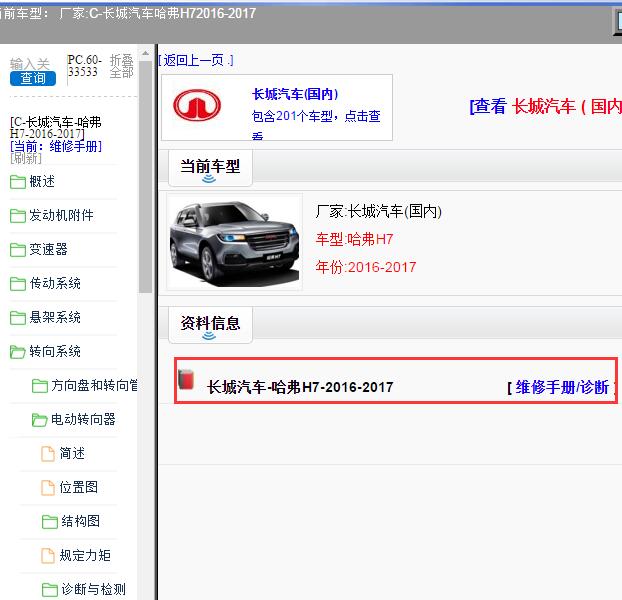Click the 车型:哈弗H7 text
The height and width of the screenshot is (600, 622).
tap(354, 239)
